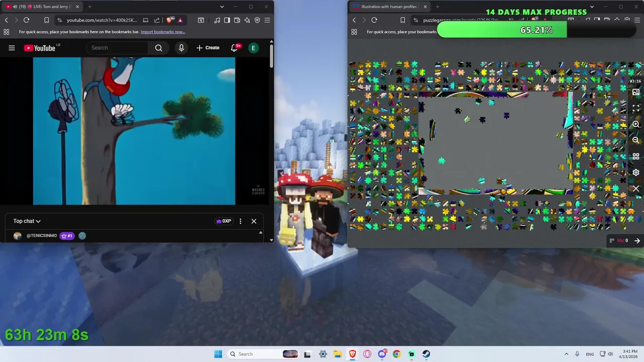Open the YouTube notifications bell
This screenshot has height=362, width=644.
click(234, 48)
